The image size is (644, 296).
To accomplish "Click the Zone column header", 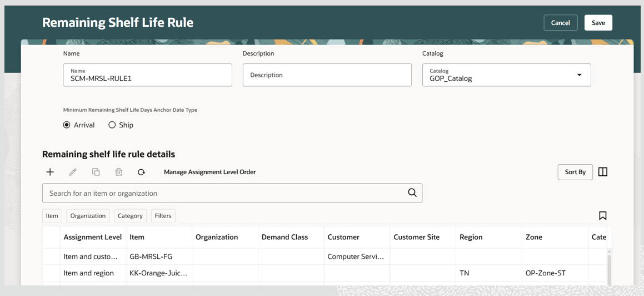I will pyautogui.click(x=555, y=237).
